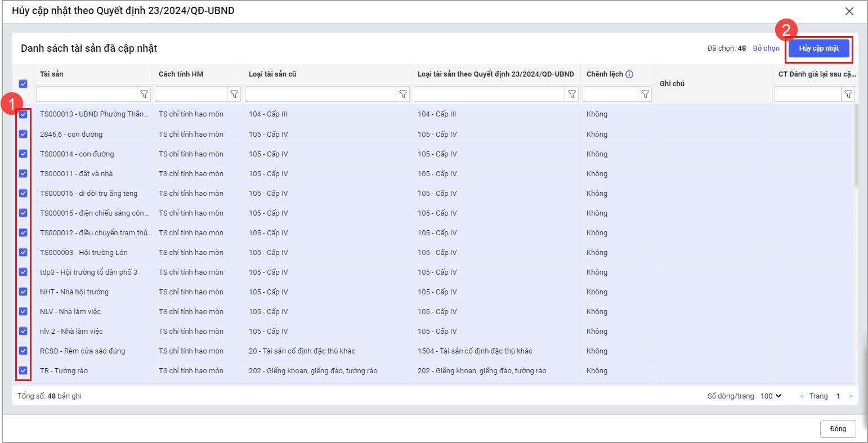Go to next page arrow
This screenshot has height=443, width=868.
851,396
